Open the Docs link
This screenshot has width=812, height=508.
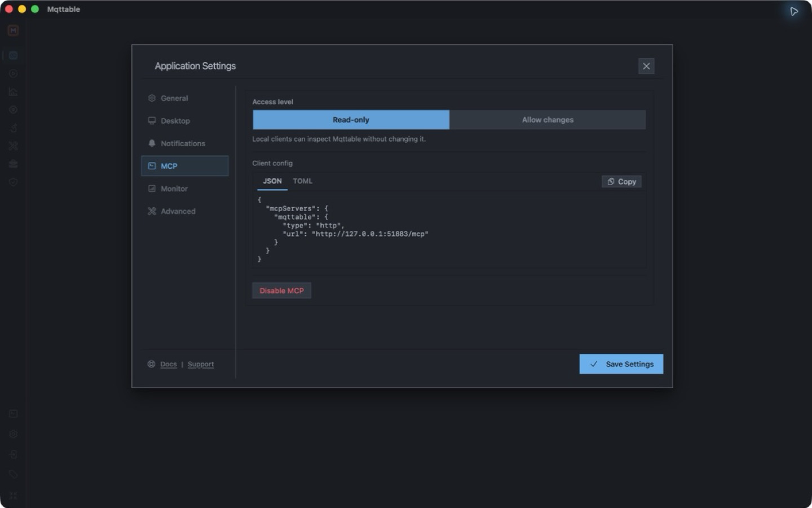coord(169,364)
